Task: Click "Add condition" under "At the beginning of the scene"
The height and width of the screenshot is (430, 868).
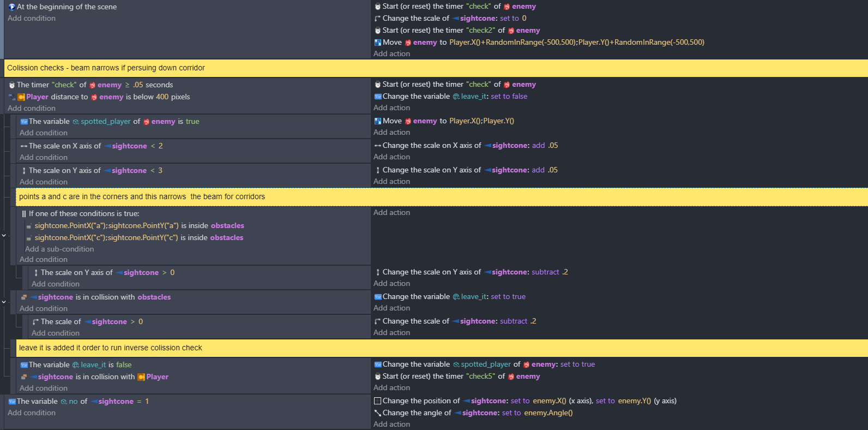Action: tap(32, 19)
